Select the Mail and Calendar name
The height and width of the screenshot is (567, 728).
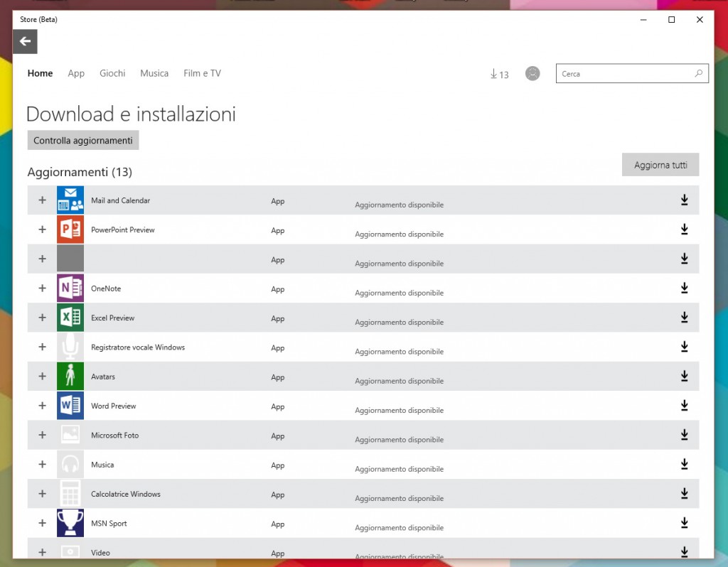coord(121,200)
